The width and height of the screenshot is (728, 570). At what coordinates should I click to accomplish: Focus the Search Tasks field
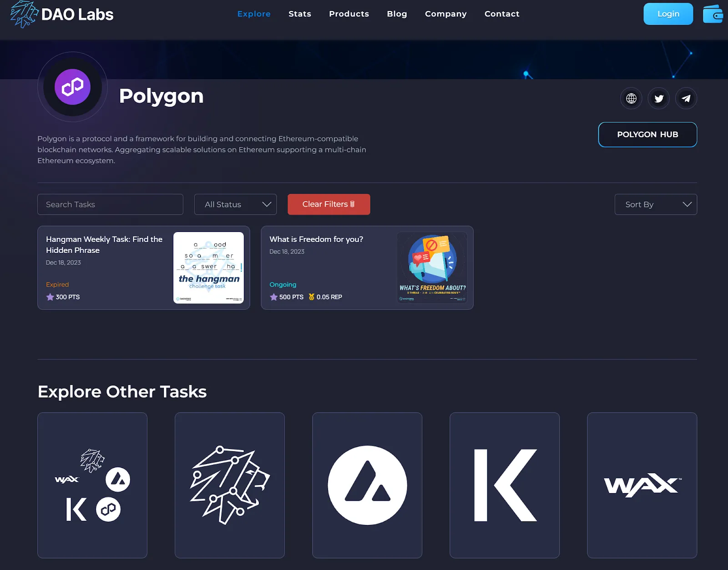click(x=110, y=205)
